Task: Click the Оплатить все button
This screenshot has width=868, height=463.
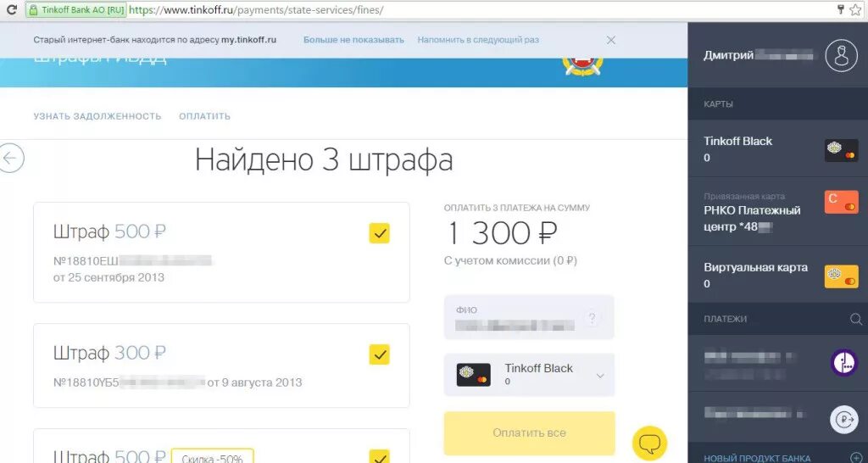Action: click(529, 433)
